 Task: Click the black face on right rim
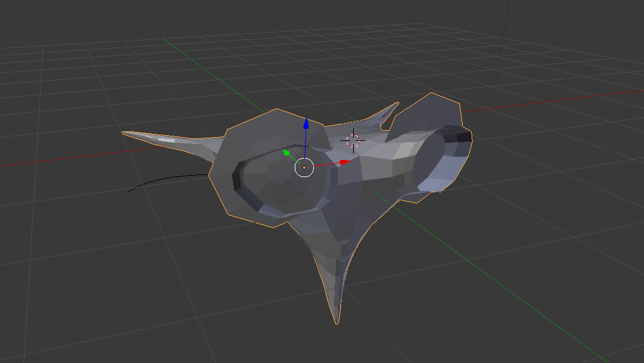[x=463, y=135]
